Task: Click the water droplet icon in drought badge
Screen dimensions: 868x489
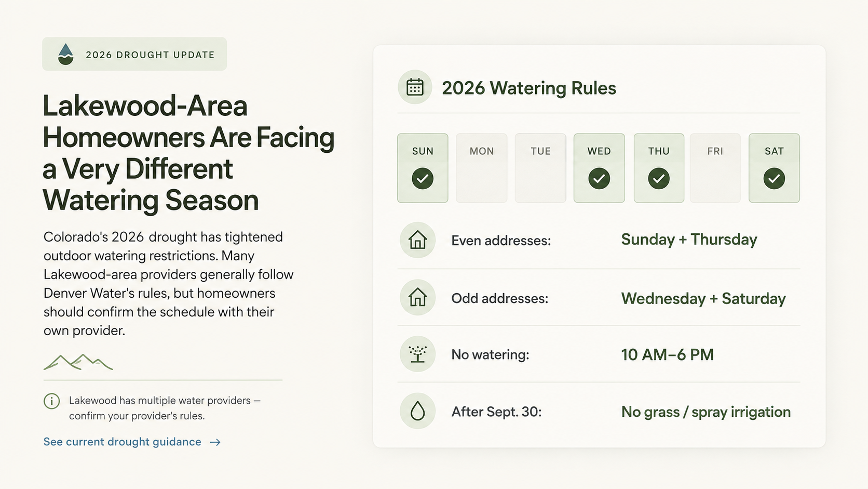Action: coord(65,54)
